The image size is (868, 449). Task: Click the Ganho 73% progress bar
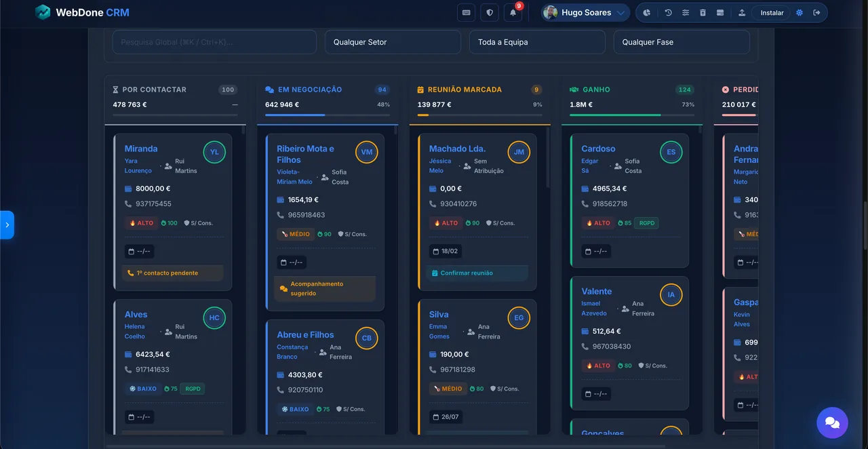pos(632,115)
